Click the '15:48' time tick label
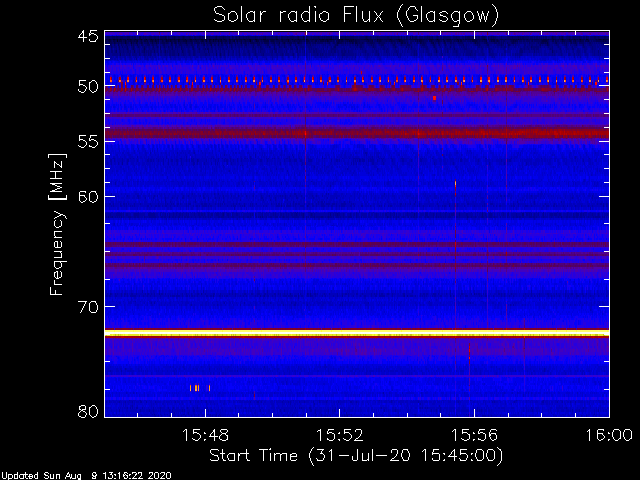This screenshot has width=640, height=480. (x=205, y=435)
